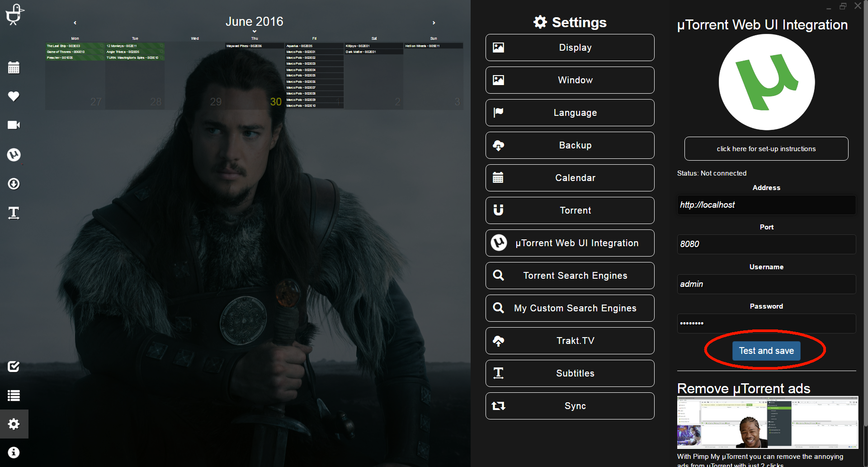The image size is (868, 467).
Task: Open Angie Tribeca S02E05 entry
Action: [135, 52]
